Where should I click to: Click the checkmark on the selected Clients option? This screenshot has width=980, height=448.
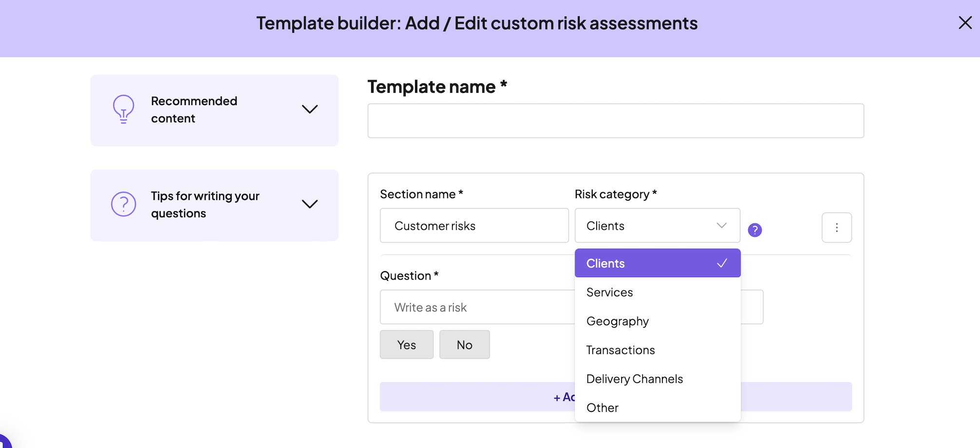pyautogui.click(x=722, y=263)
